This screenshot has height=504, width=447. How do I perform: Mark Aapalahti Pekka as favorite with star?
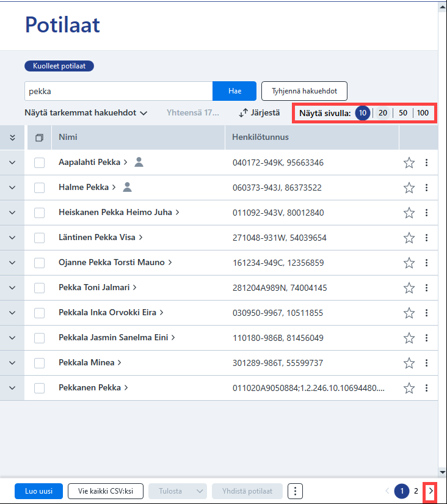coord(409,163)
